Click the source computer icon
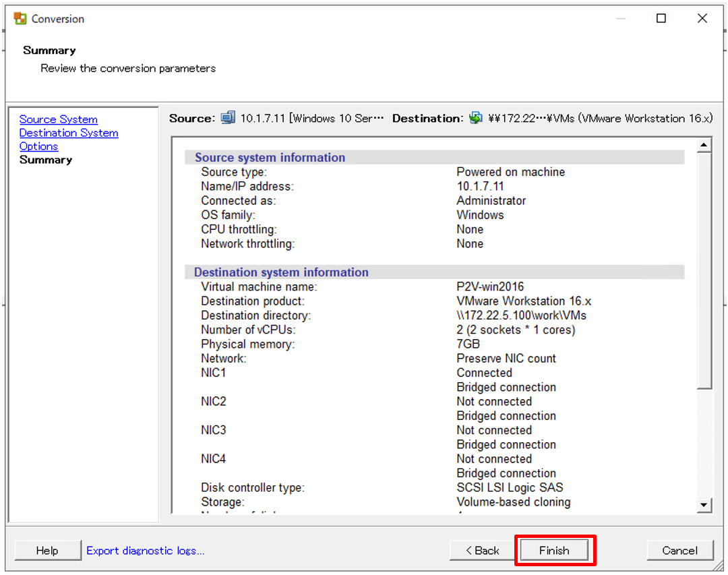 (228, 117)
